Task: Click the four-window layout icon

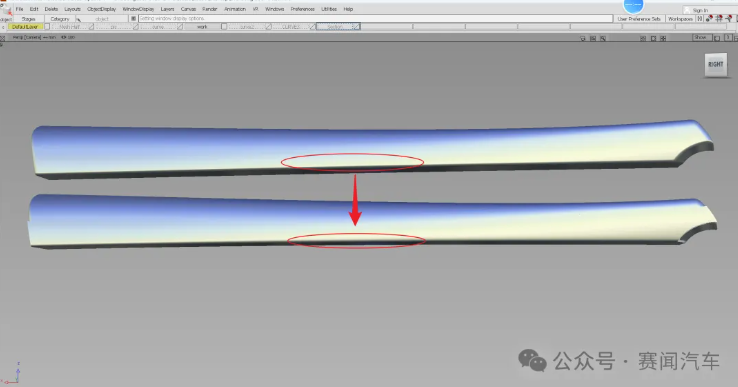Action: (663, 38)
